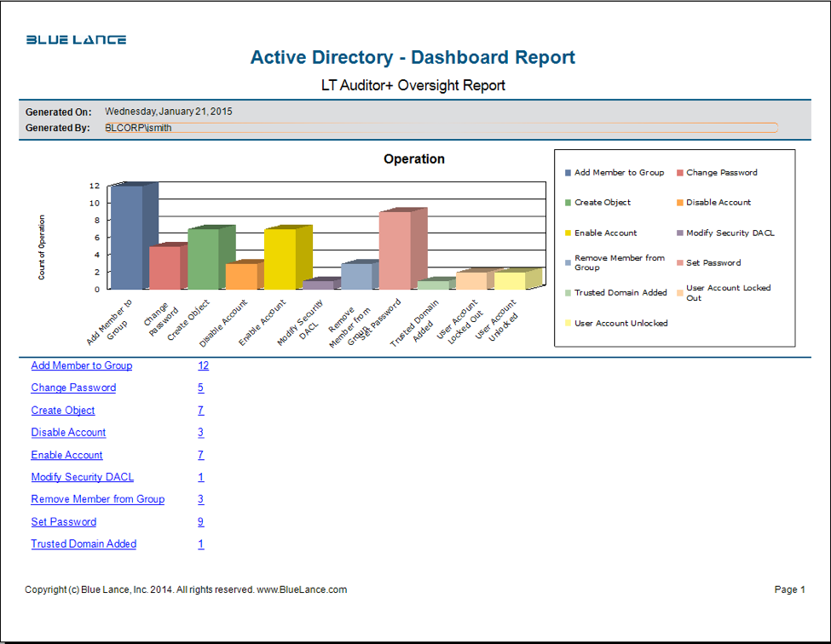The height and width of the screenshot is (644, 831).
Task: Click the Add Member to Group legend swatch
Action: tap(568, 173)
